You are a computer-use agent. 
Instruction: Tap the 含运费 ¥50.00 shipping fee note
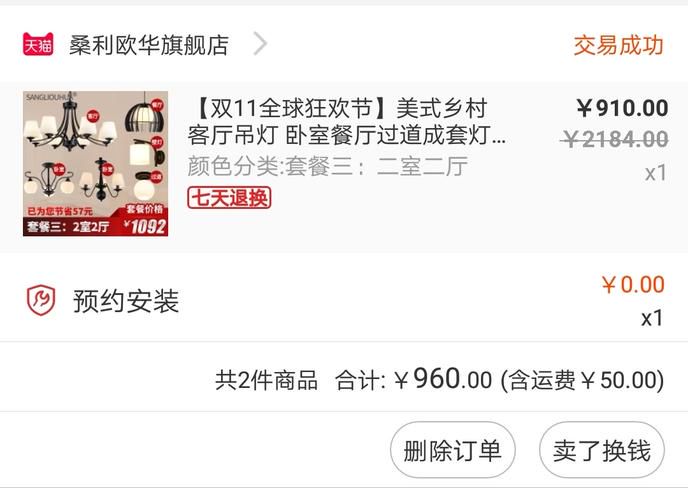(582, 380)
